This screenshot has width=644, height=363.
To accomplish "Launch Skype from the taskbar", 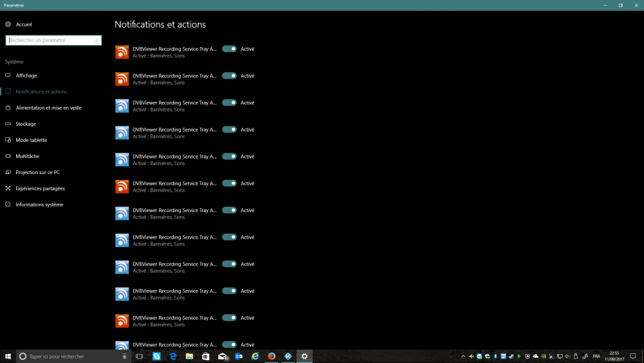I will (x=156, y=356).
